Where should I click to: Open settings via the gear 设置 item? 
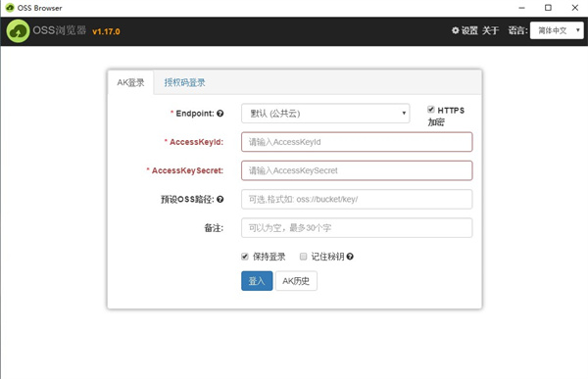click(x=465, y=30)
